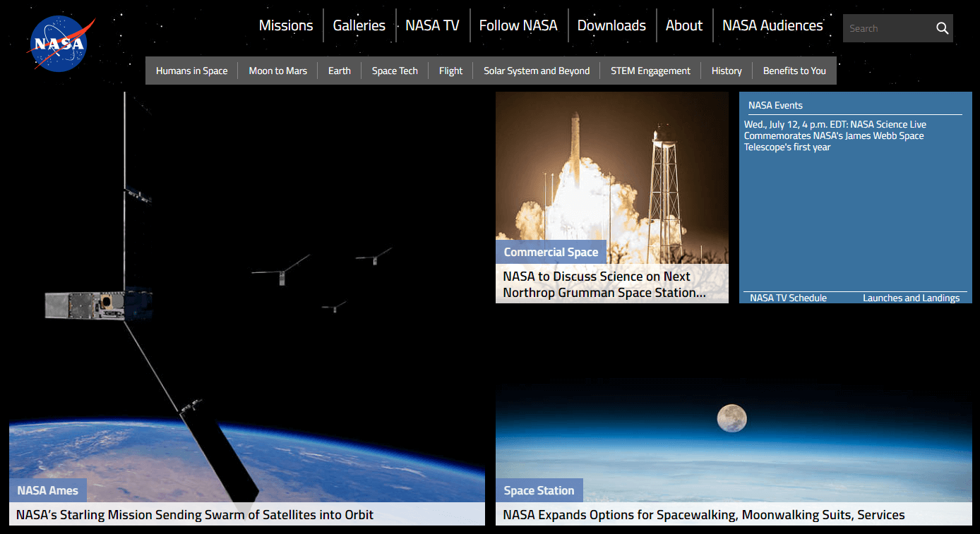Select Moon to Mars topic

click(x=278, y=71)
